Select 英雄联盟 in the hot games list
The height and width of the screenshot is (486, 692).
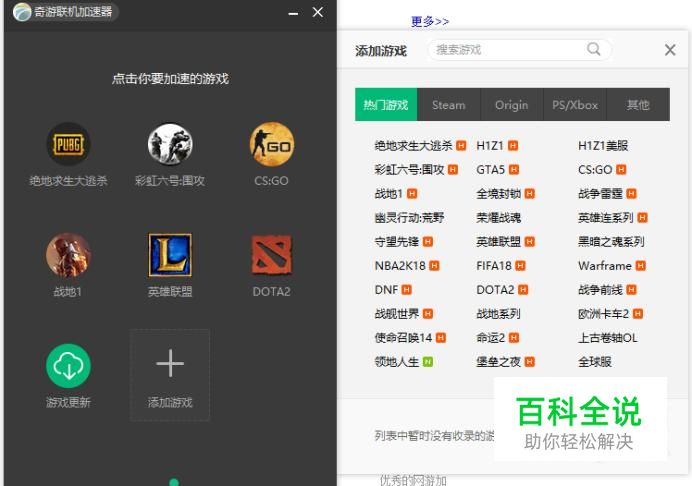pos(499,241)
